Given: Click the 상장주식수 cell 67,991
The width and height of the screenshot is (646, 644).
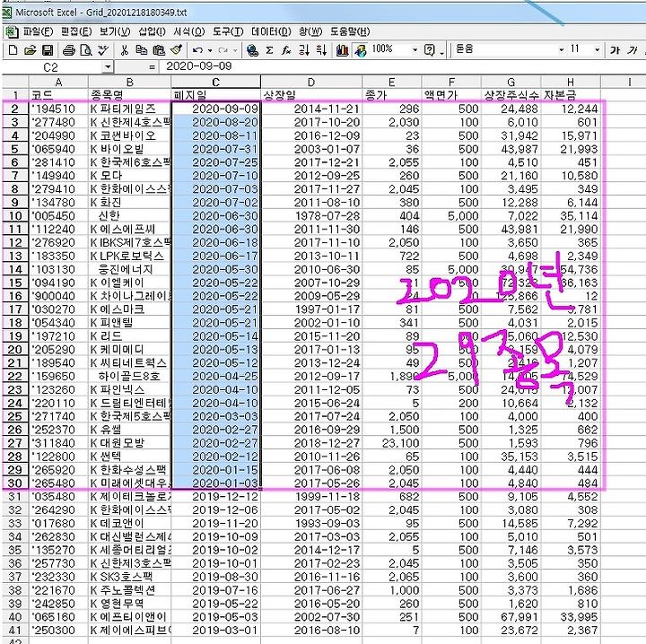Looking at the screenshot, I should [511, 617].
